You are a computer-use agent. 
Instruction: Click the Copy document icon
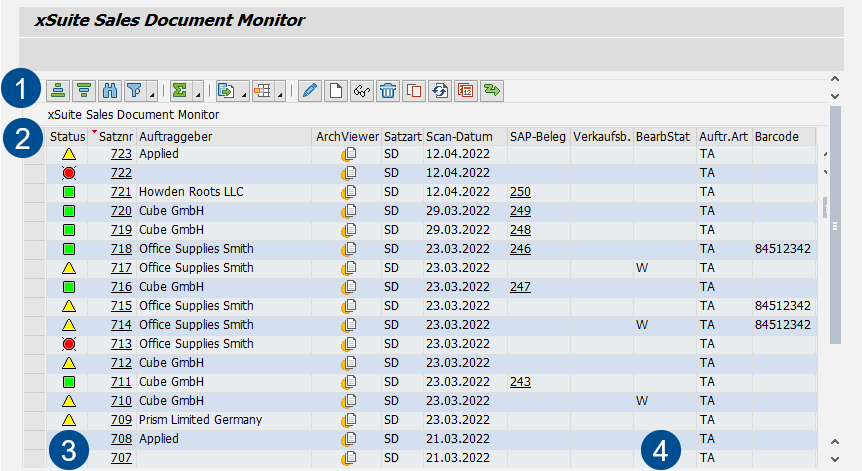(x=414, y=91)
